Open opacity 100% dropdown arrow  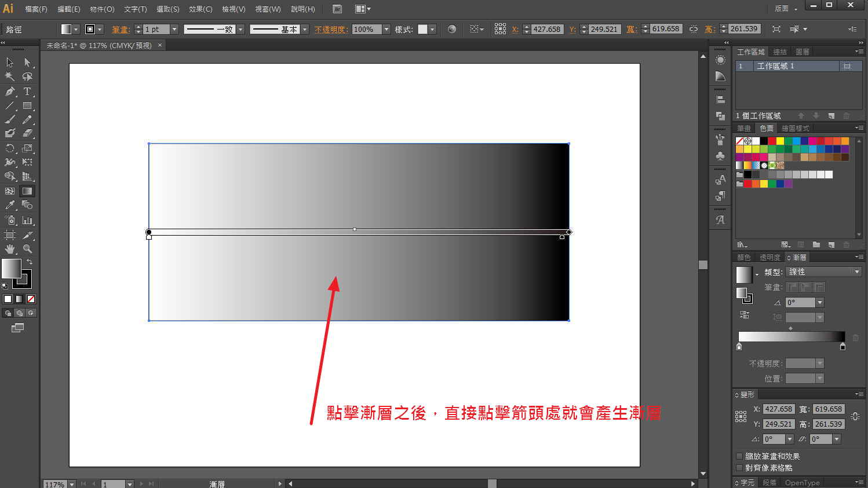pyautogui.click(x=386, y=29)
